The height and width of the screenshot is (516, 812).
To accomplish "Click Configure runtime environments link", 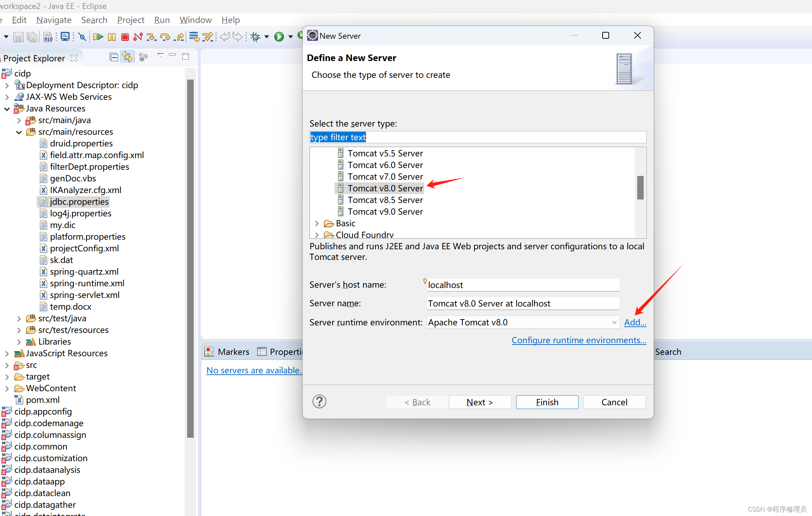I will tap(578, 339).
